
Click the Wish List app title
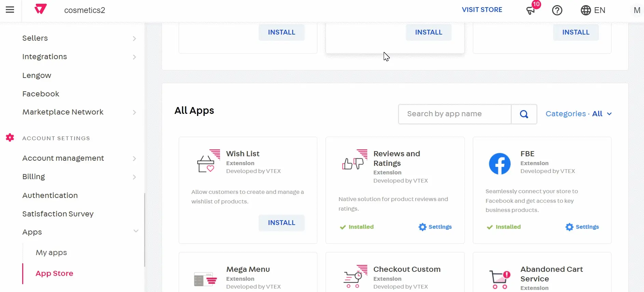243,154
